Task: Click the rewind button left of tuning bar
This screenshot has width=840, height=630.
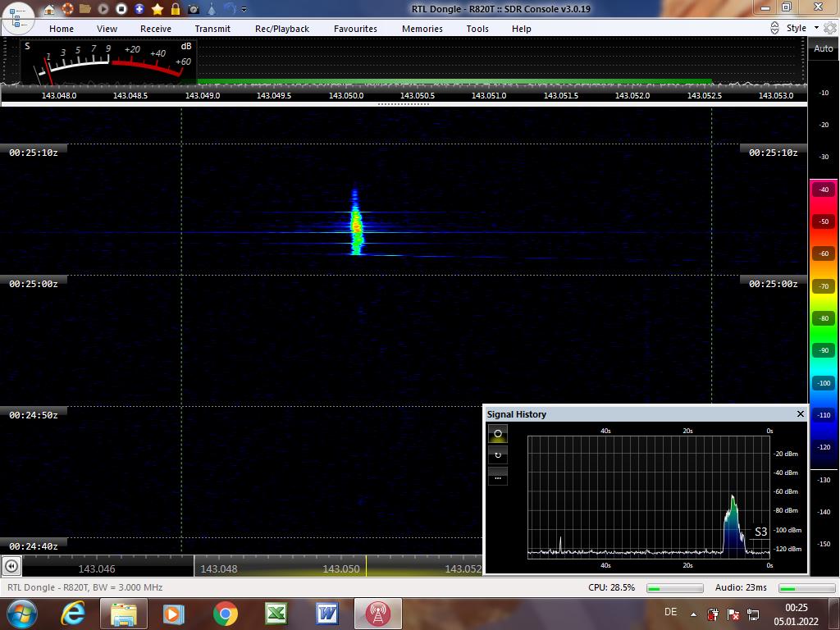Action: pyautogui.click(x=11, y=566)
